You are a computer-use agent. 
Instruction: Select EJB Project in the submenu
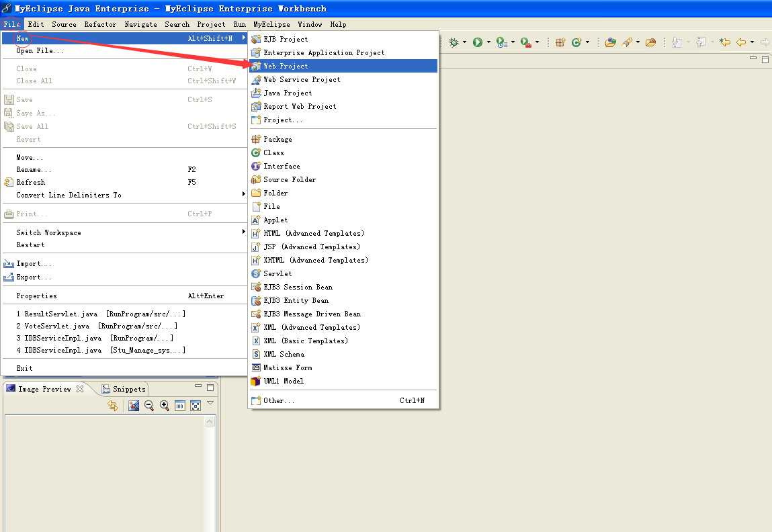click(343, 39)
